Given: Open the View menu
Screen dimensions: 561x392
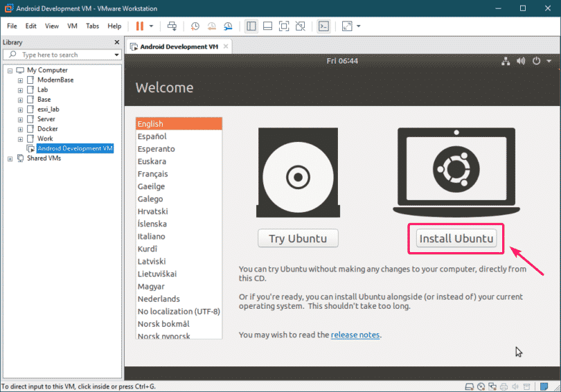Looking at the screenshot, I should click(x=52, y=26).
